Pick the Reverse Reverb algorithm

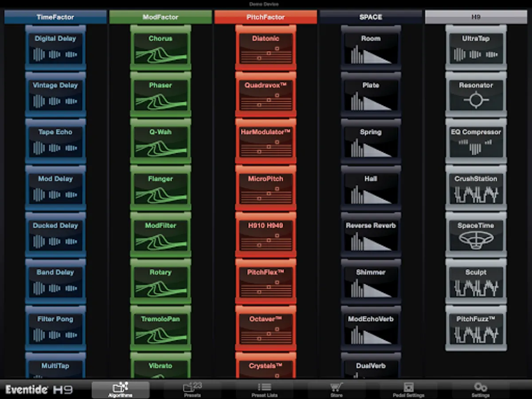(x=371, y=235)
